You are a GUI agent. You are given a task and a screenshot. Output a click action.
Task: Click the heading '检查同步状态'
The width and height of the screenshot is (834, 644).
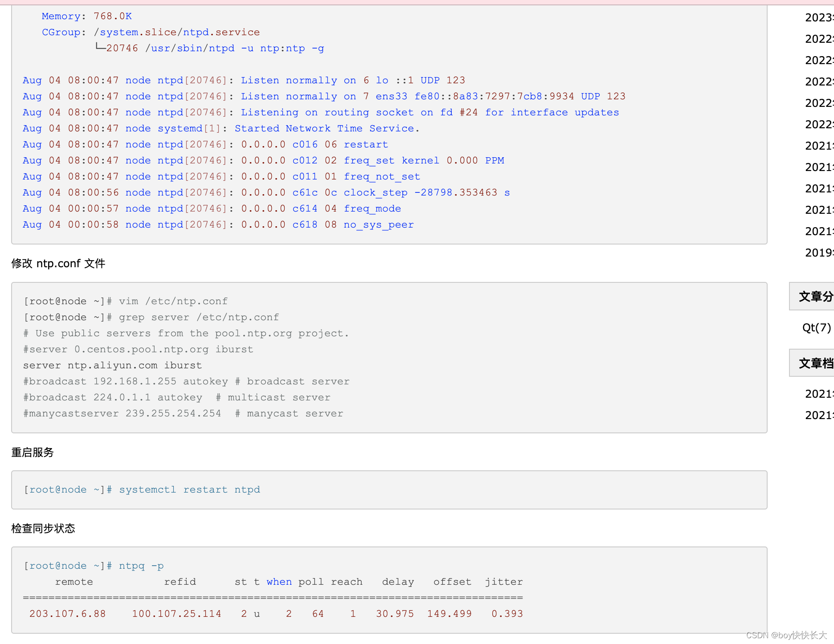[x=43, y=529]
